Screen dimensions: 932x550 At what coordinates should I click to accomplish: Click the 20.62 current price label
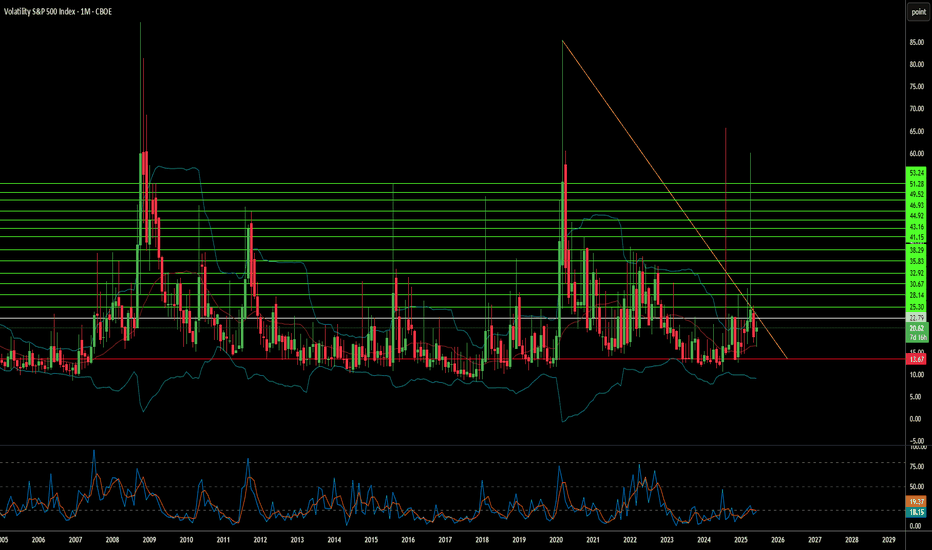[x=917, y=328]
